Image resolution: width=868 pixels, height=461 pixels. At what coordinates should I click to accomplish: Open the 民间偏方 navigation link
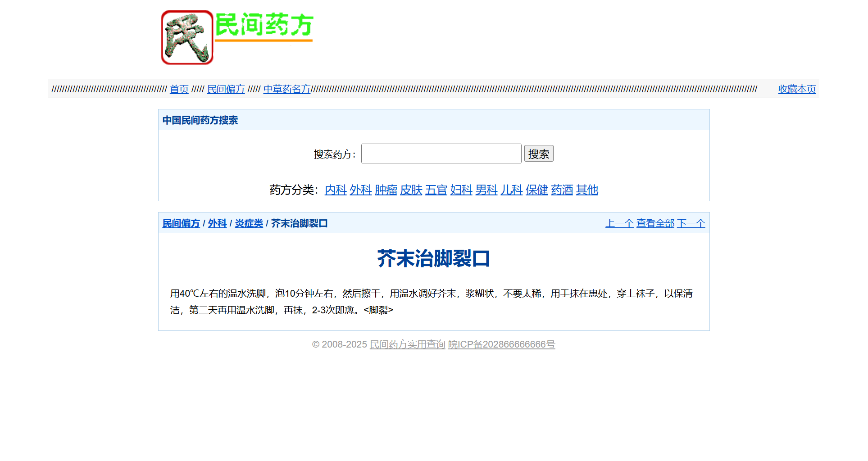click(226, 89)
